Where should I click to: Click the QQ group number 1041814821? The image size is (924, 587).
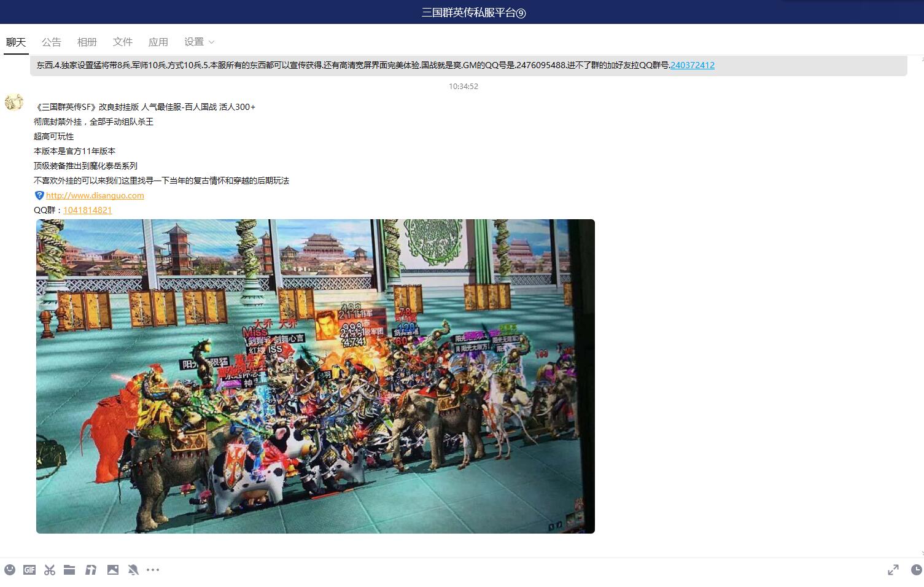pos(88,210)
